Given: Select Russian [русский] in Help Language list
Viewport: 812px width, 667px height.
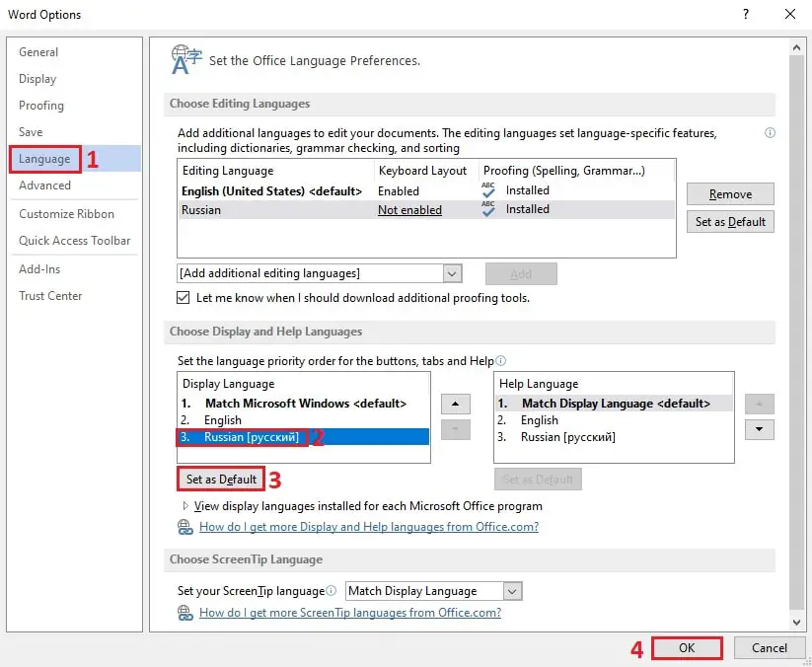Looking at the screenshot, I should [x=614, y=437].
